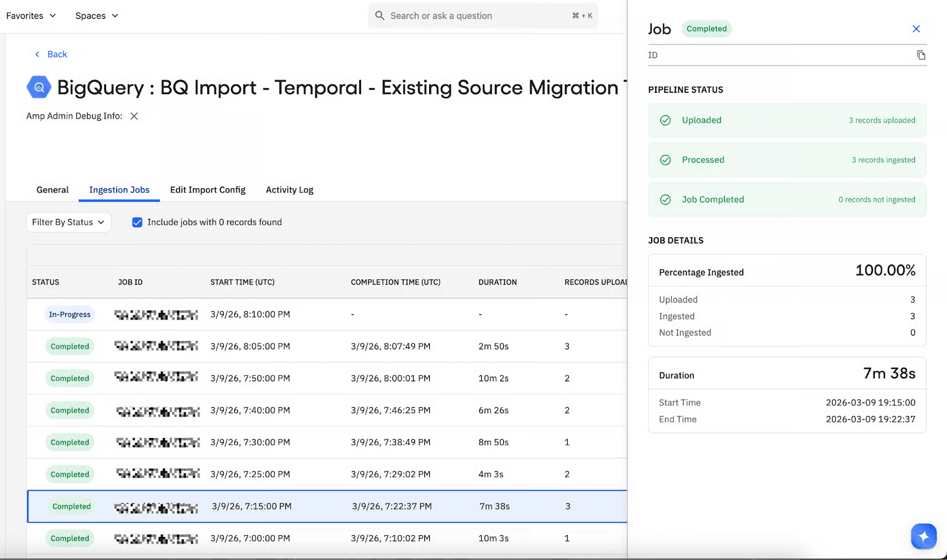Open the AI assistant sparkle button
Screen dimensions: 947x560
point(923,536)
